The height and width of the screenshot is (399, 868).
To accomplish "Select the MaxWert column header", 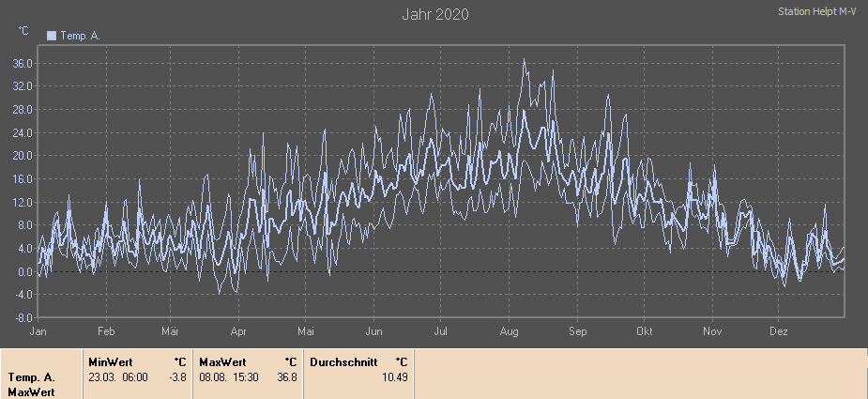I will coord(222,361).
